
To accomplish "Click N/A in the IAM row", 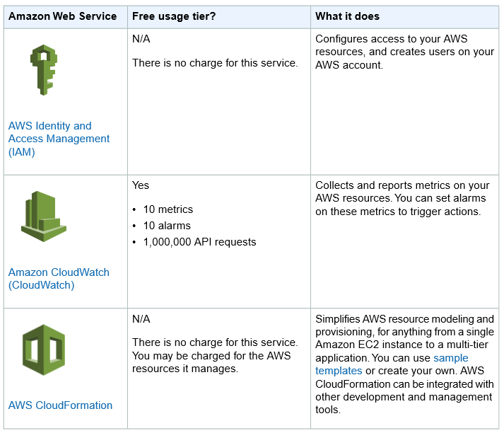I will click(141, 39).
